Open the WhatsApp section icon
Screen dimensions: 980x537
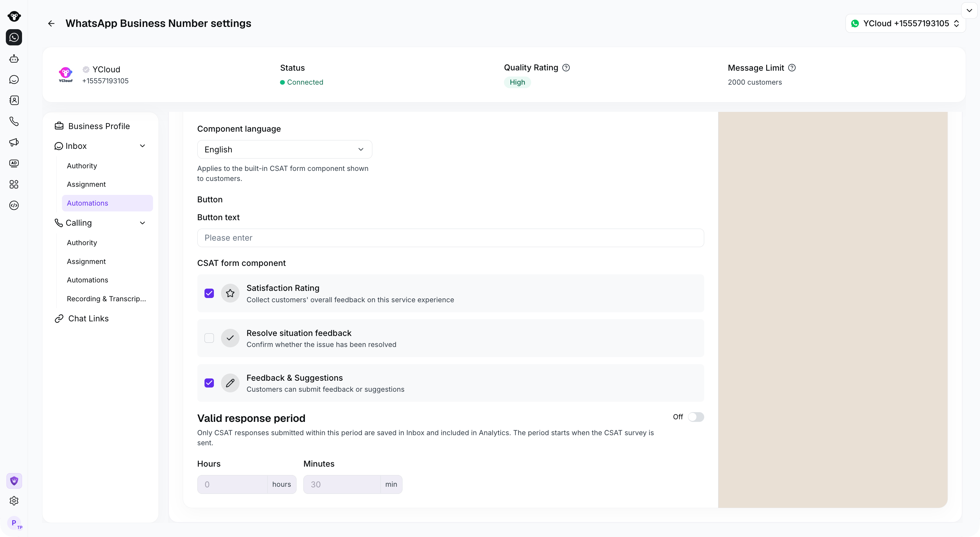pos(14,38)
